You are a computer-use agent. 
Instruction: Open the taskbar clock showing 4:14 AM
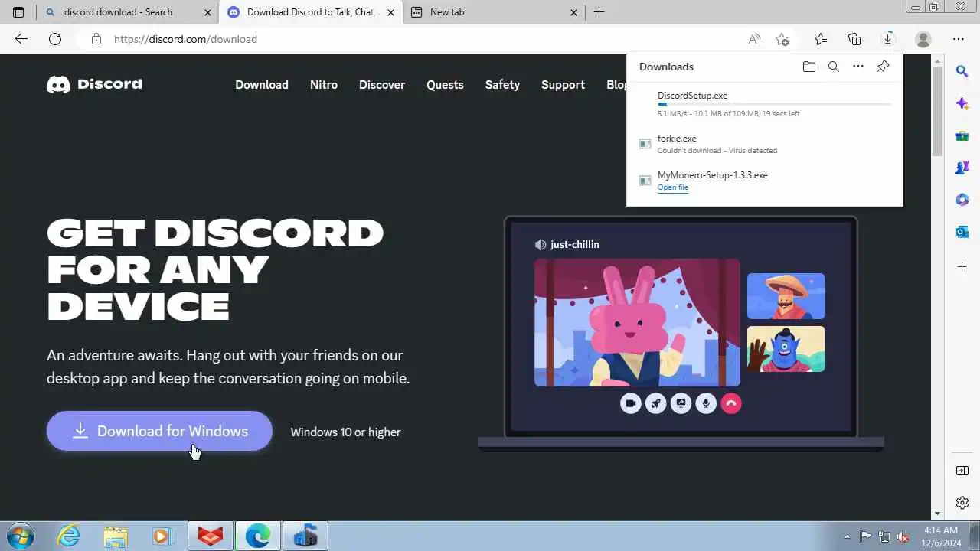[940, 536]
